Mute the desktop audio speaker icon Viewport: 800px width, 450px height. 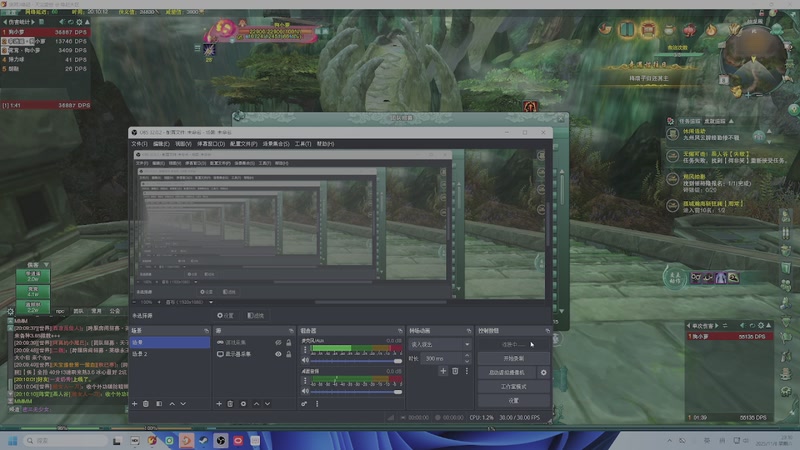click(x=305, y=391)
